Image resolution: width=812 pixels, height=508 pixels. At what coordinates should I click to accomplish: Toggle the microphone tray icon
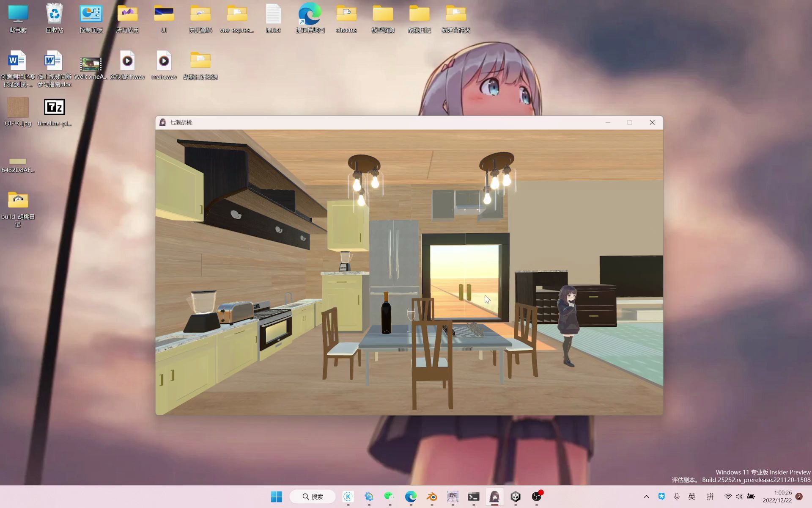(x=677, y=497)
